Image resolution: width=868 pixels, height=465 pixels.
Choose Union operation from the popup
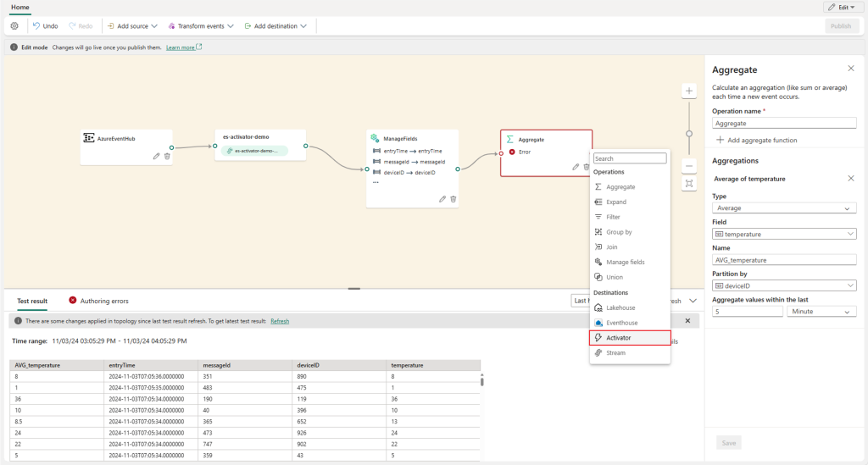(630, 277)
